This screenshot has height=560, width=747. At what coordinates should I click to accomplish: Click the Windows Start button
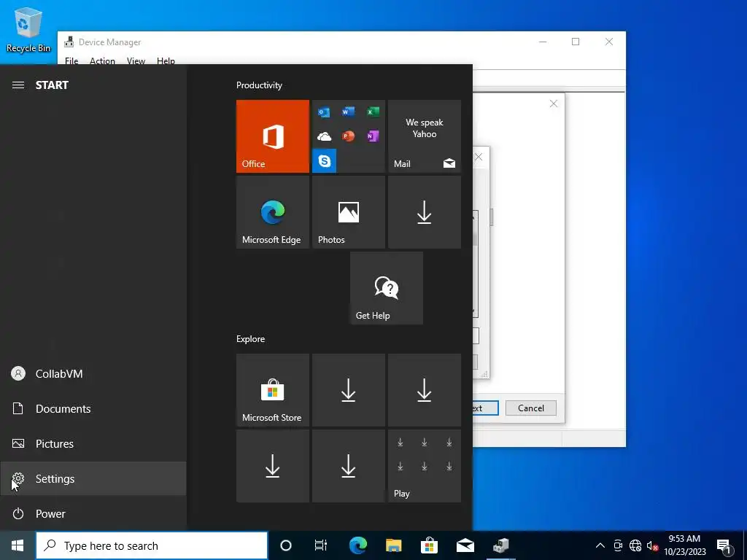pyautogui.click(x=18, y=545)
